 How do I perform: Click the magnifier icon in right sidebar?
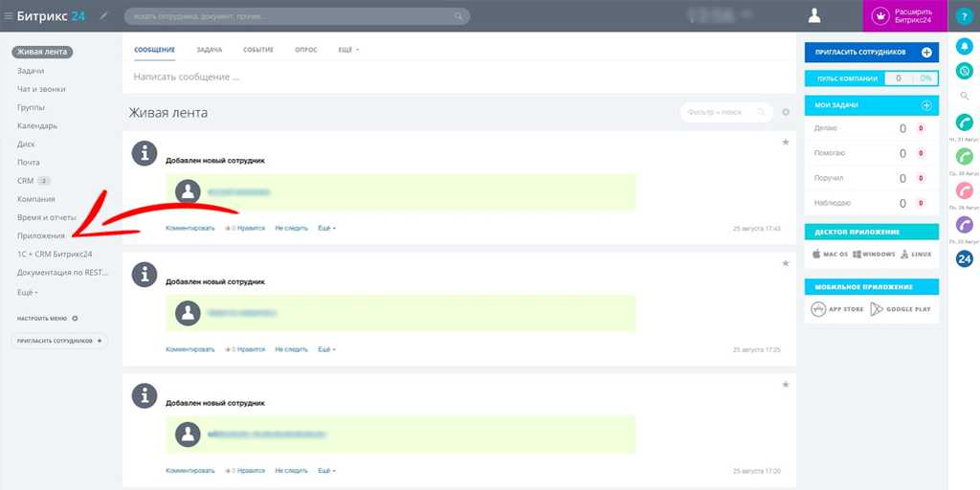(964, 96)
